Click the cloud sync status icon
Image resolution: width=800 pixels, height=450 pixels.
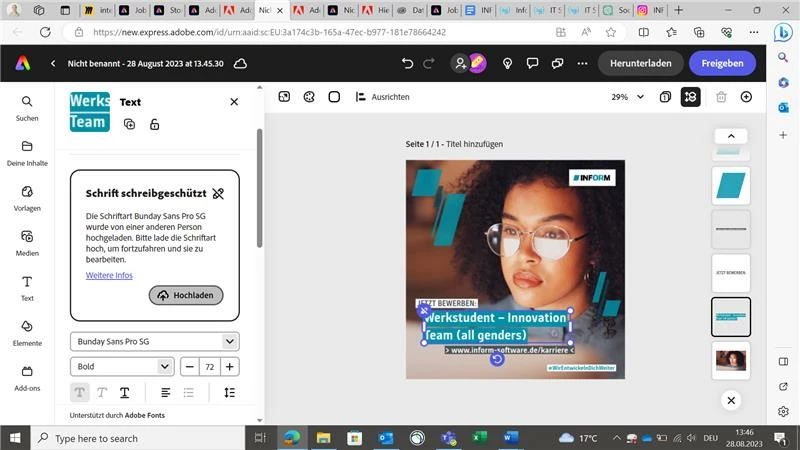(x=240, y=63)
